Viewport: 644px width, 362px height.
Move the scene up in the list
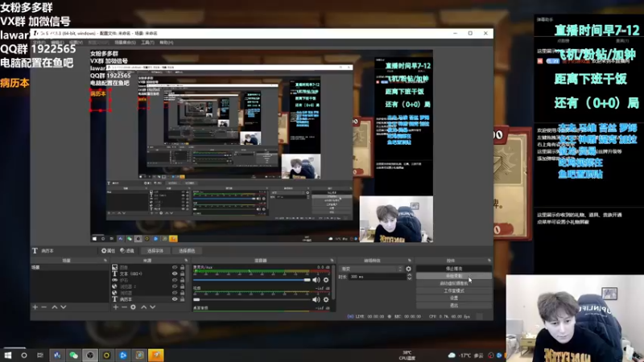[54, 307]
